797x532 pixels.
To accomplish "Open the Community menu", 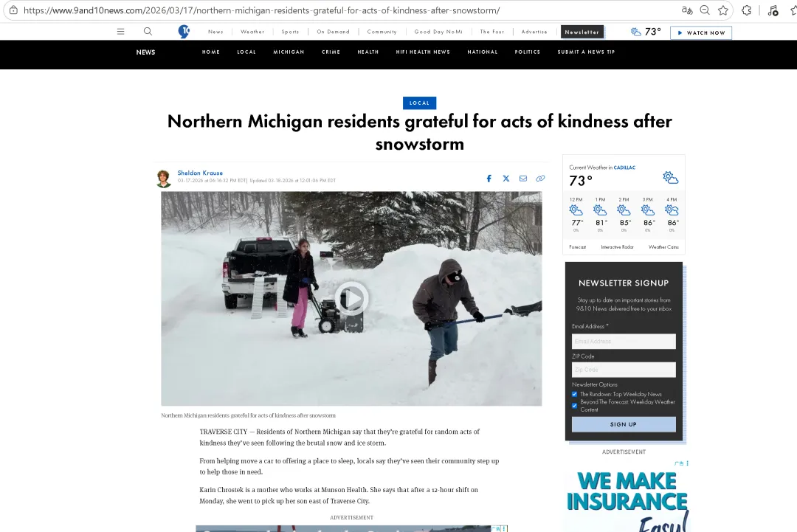I will (x=382, y=32).
